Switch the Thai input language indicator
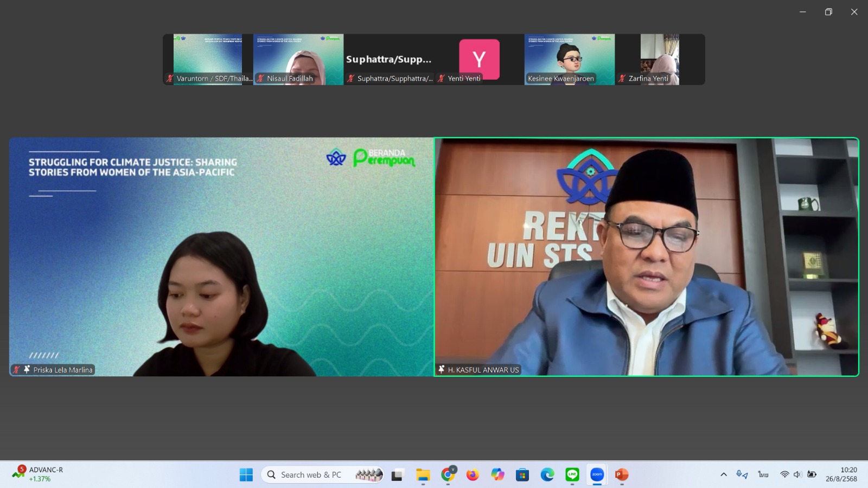Image resolution: width=868 pixels, height=488 pixels. (763, 474)
